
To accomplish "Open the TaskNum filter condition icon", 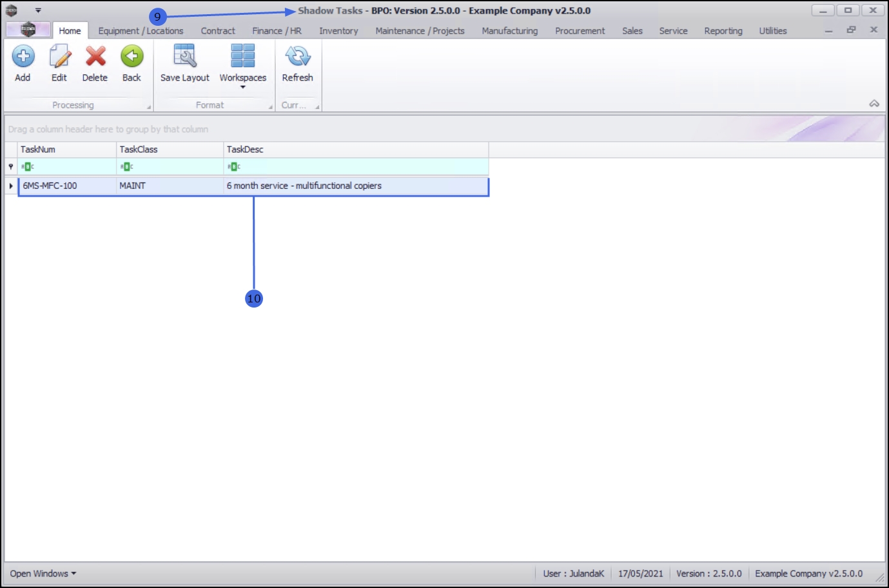I will (x=27, y=166).
